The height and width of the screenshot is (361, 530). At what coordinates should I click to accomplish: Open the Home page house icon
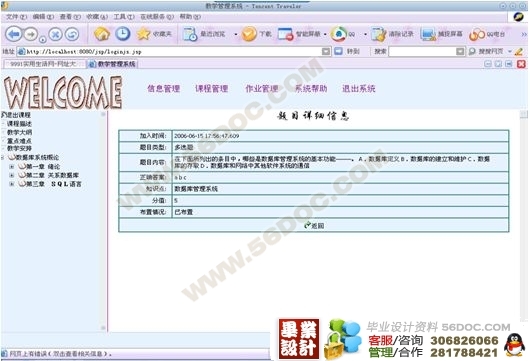click(102, 34)
